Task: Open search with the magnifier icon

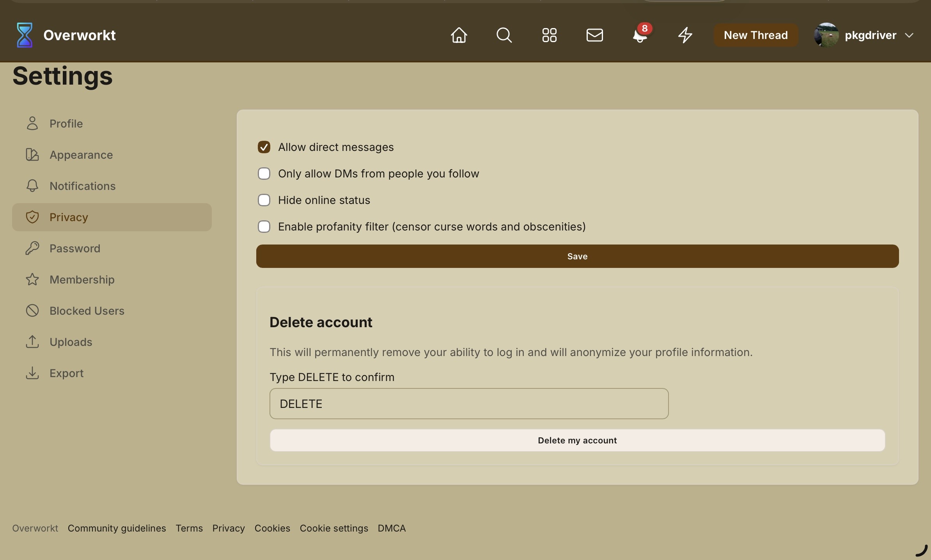Action: (504, 35)
